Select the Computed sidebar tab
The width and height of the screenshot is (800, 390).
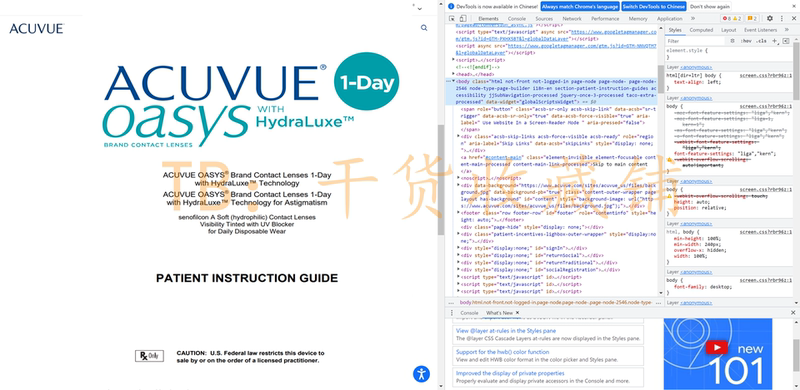701,30
